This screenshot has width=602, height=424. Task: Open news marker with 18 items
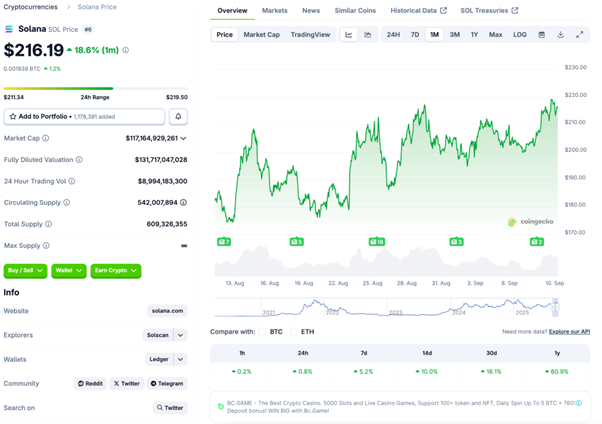coord(377,242)
